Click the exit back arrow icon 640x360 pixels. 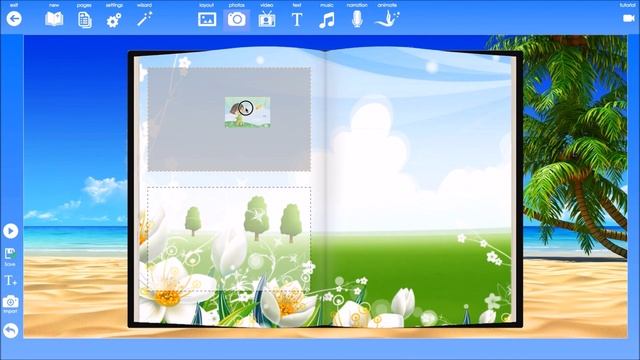[14, 19]
